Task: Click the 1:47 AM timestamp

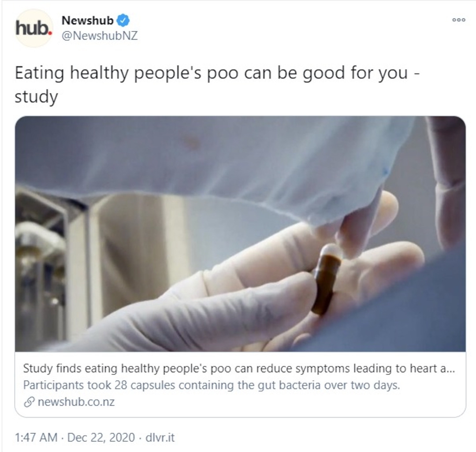Action: tap(36, 437)
